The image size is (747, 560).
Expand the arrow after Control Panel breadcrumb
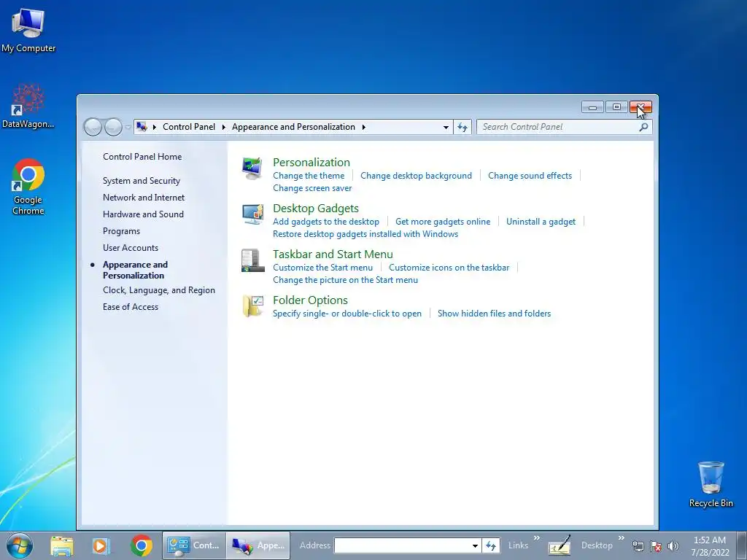coord(223,127)
